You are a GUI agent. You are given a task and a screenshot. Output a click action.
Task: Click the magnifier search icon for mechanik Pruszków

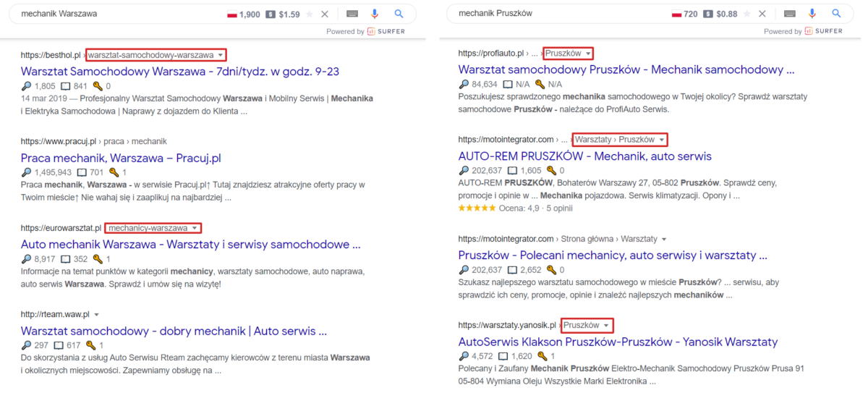(x=836, y=14)
